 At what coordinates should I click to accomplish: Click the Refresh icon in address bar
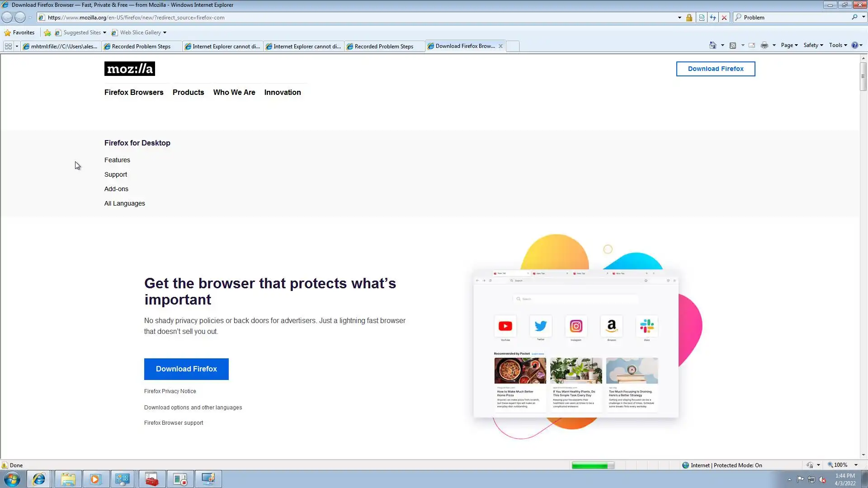click(x=713, y=18)
